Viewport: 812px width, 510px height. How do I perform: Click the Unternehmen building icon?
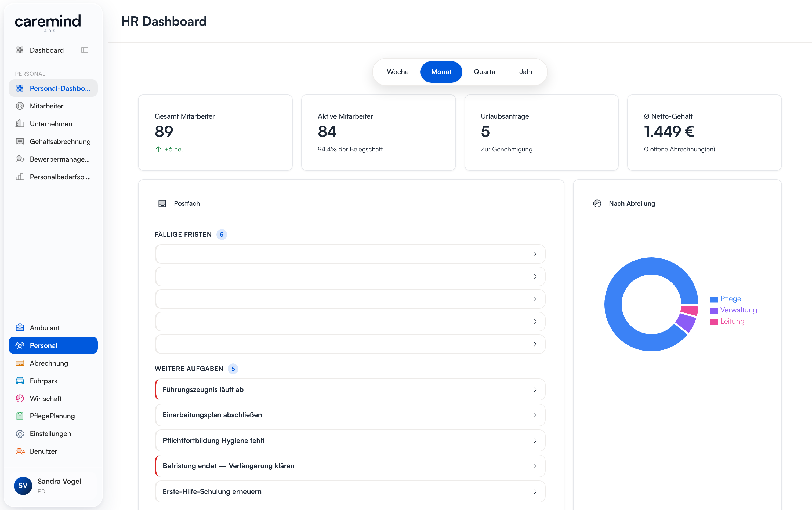pos(20,124)
